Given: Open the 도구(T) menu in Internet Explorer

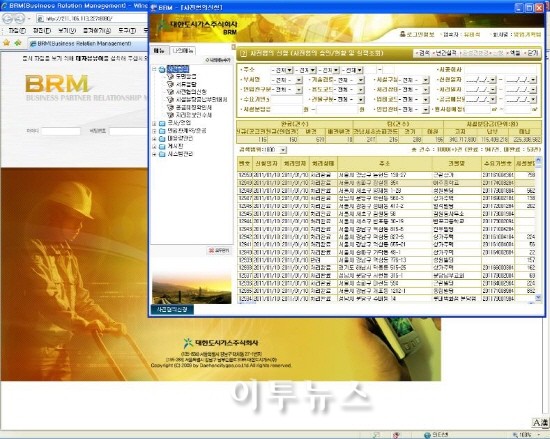Looking at the screenshot, I should point(127,31).
